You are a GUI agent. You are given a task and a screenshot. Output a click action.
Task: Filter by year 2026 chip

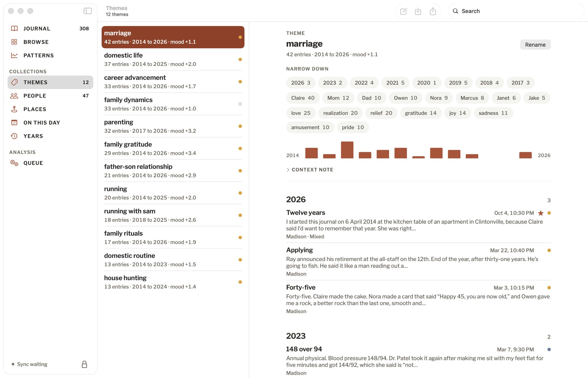301,83
